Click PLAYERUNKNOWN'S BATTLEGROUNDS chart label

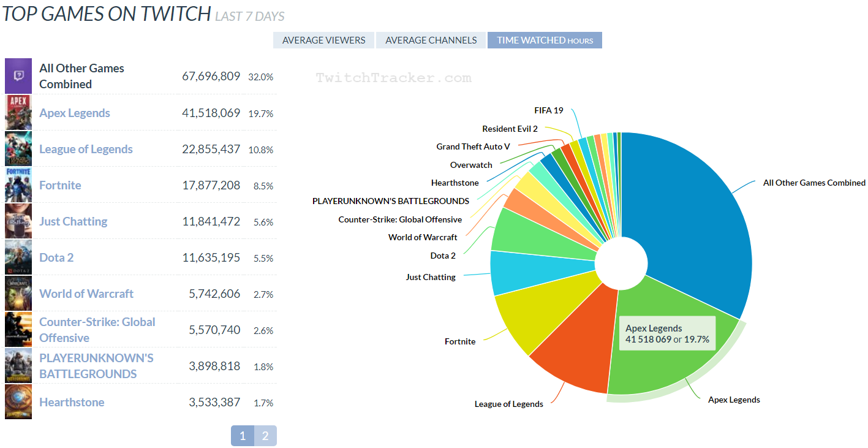pos(391,201)
